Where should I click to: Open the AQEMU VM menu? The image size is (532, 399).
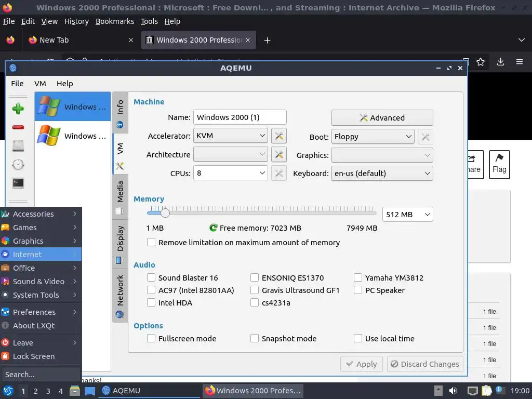pyautogui.click(x=40, y=84)
